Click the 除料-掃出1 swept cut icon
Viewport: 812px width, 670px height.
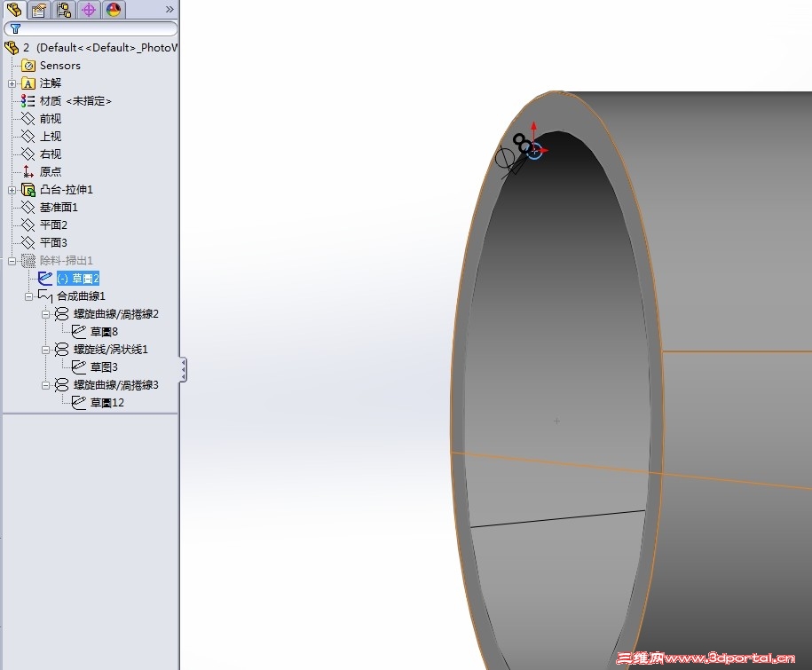pyautogui.click(x=28, y=260)
